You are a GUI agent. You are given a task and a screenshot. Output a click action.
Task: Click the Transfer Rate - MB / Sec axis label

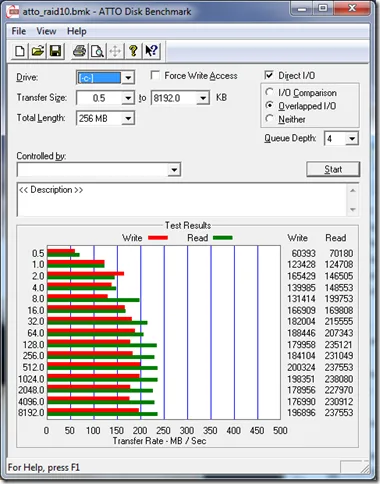click(x=159, y=441)
